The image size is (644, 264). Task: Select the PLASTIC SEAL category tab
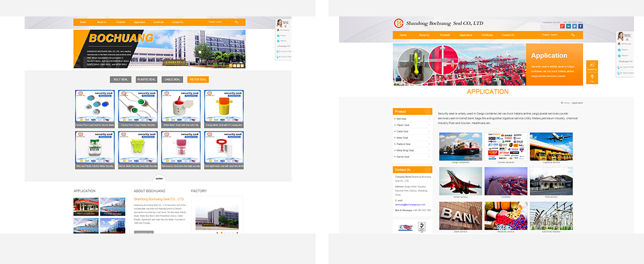point(146,79)
